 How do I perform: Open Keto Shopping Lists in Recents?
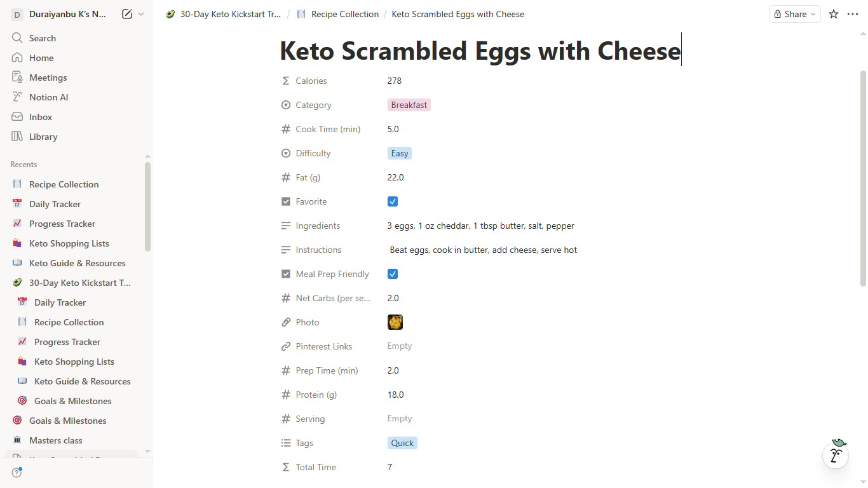69,243
